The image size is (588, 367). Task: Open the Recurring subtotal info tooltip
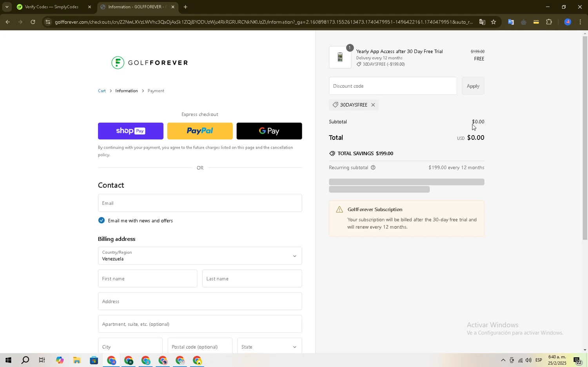coord(373,168)
